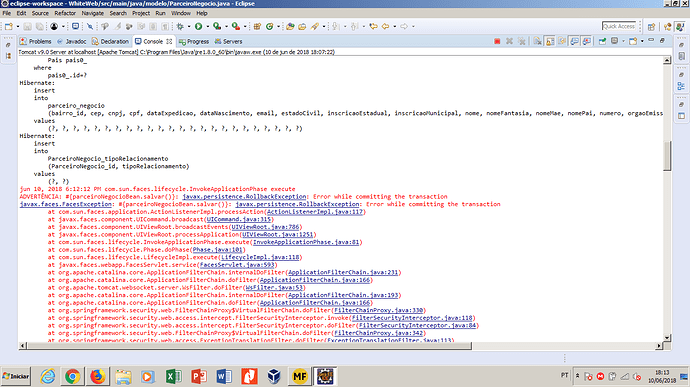Screen dimensions: 690x387
Task: Expand the display selected console dropdown
Action: pos(623,41)
